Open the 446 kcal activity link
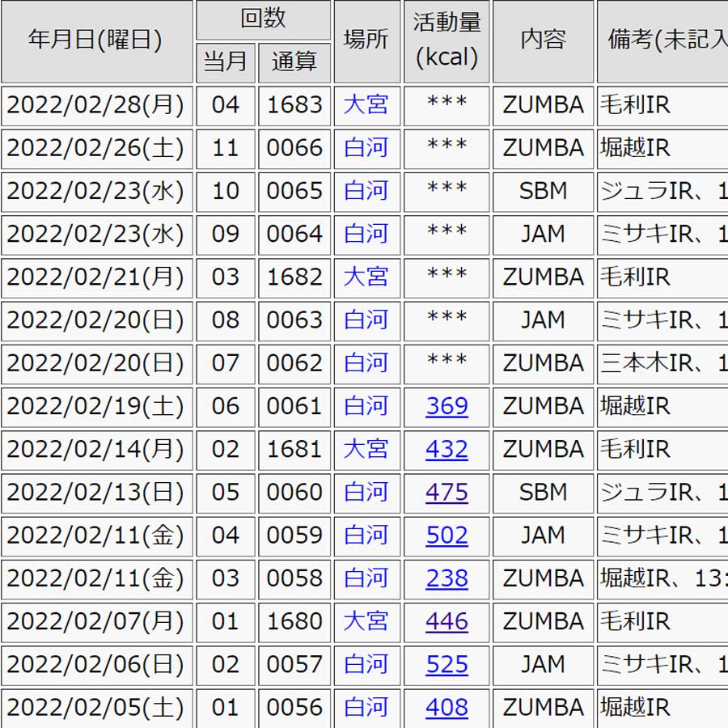728x728 pixels. coord(447,622)
